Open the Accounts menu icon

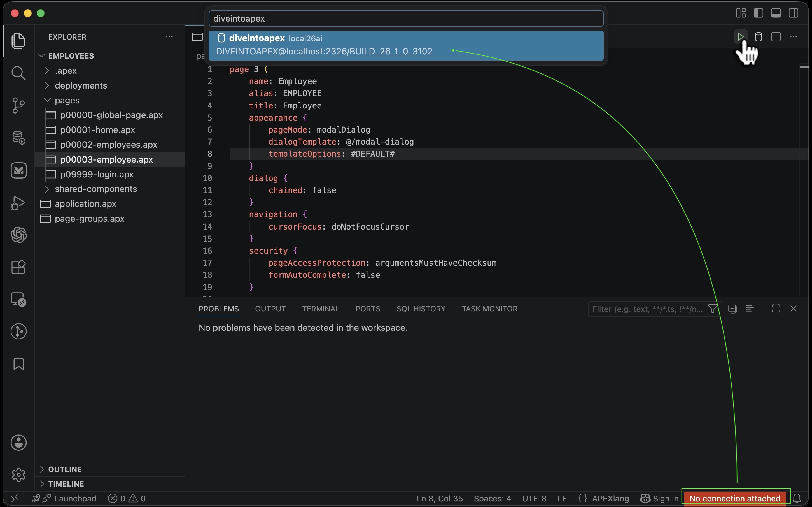[x=18, y=443]
